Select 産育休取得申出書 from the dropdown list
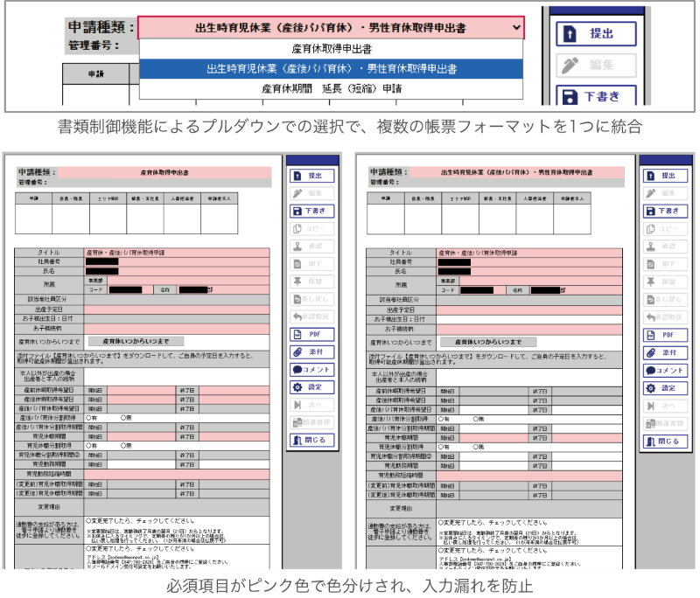Screen dimensions: 700x598 tap(332, 49)
